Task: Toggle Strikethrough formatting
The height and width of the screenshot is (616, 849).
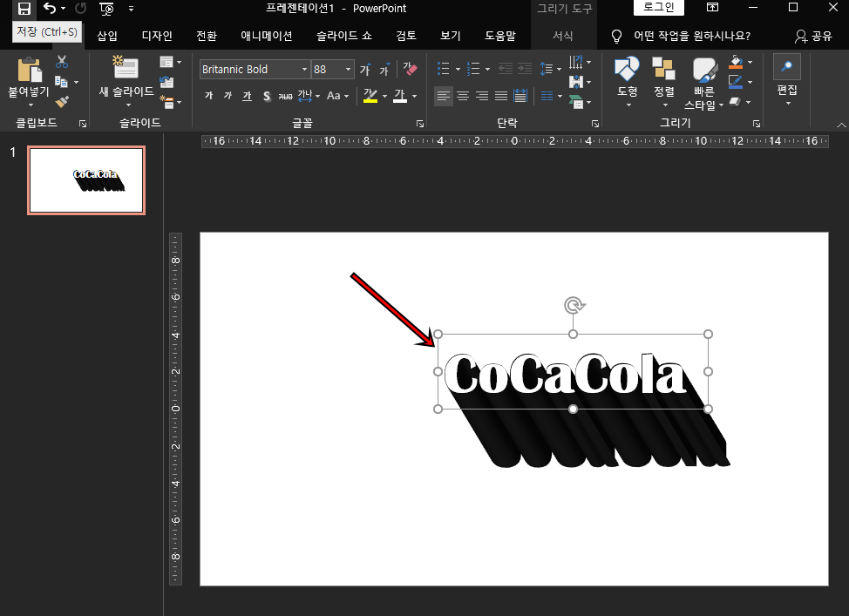Action: (x=285, y=97)
